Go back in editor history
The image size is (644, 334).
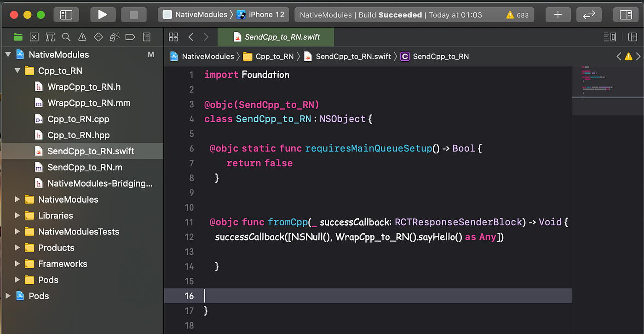(x=191, y=37)
